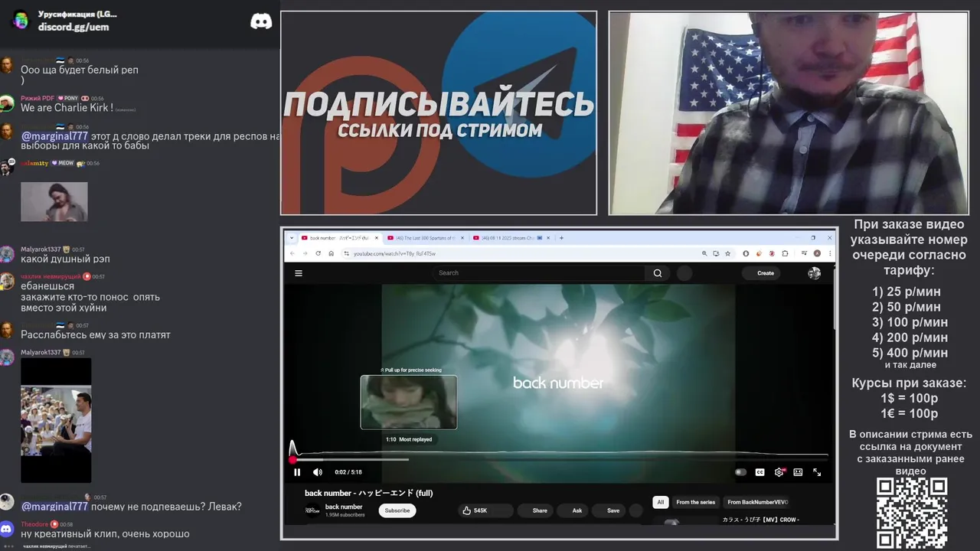The width and height of the screenshot is (980, 551).
Task: Click the QR code in the overlay
Action: point(912,512)
